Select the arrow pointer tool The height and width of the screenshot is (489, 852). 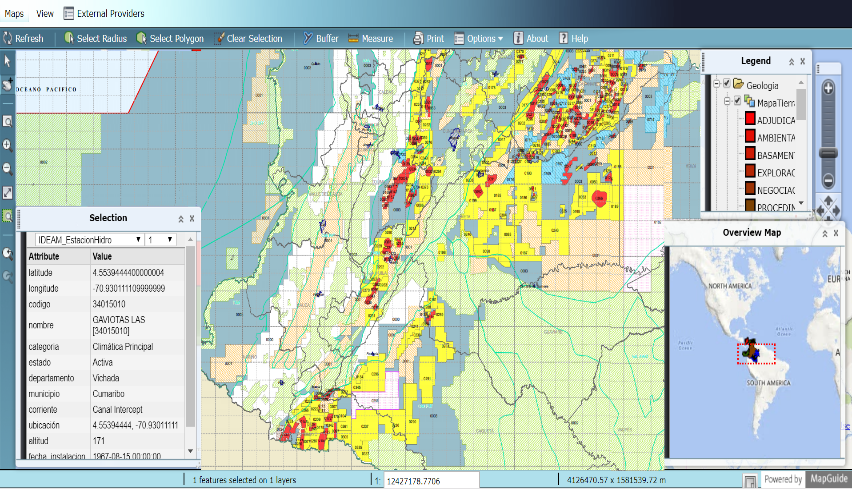tap(8, 62)
